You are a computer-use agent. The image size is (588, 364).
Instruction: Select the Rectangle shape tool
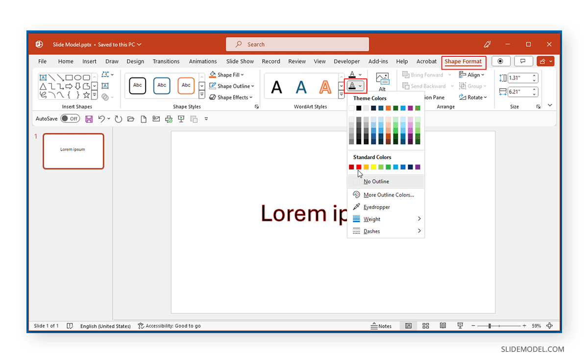(x=69, y=77)
